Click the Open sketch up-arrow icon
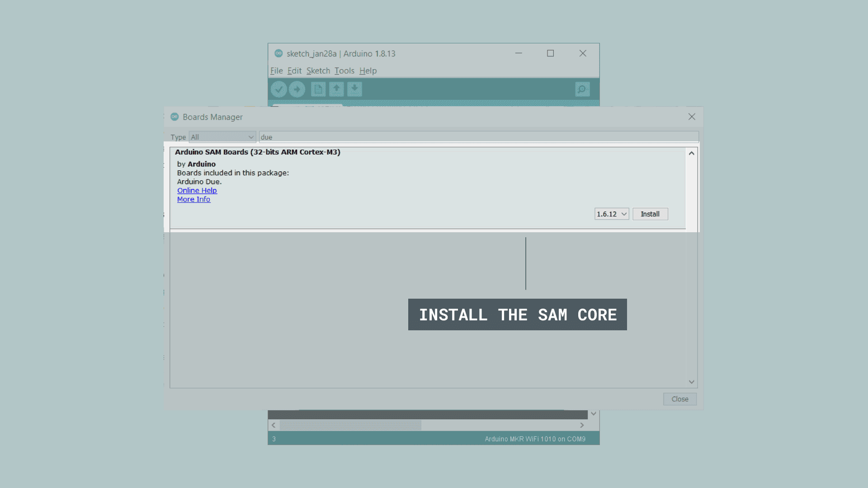 click(x=336, y=89)
